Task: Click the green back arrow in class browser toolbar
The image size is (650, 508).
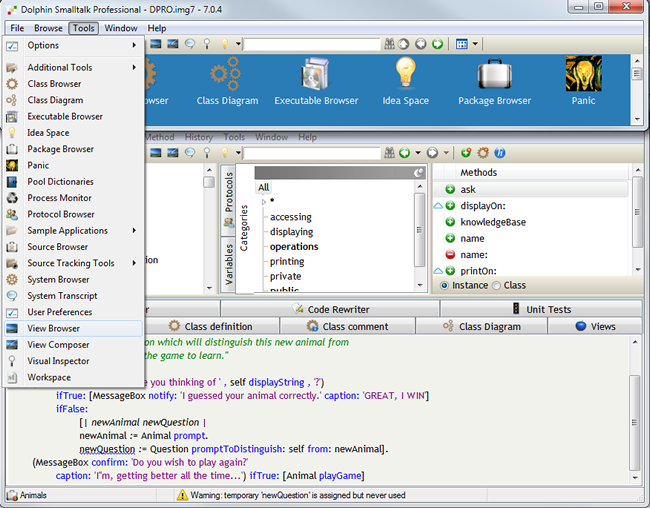Action: (x=405, y=153)
